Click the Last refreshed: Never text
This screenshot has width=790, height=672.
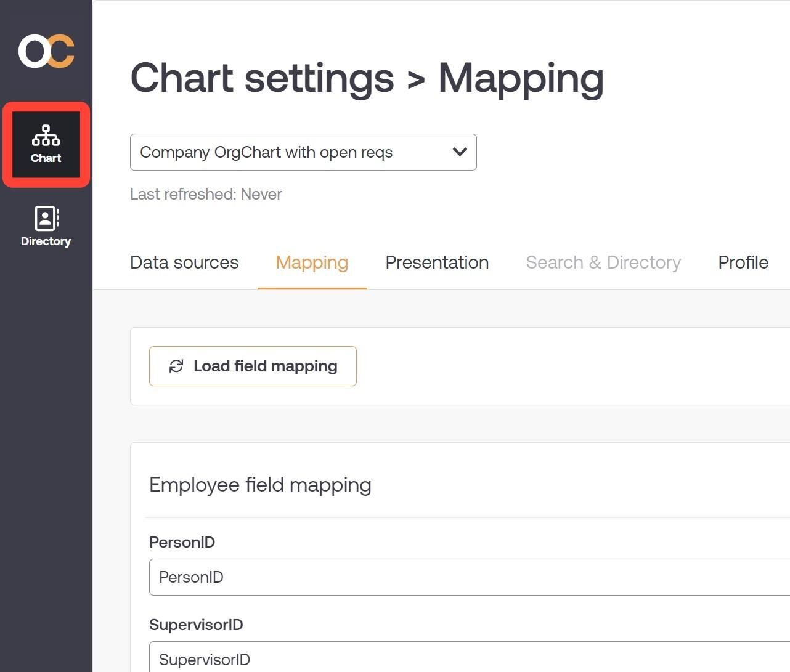[206, 194]
